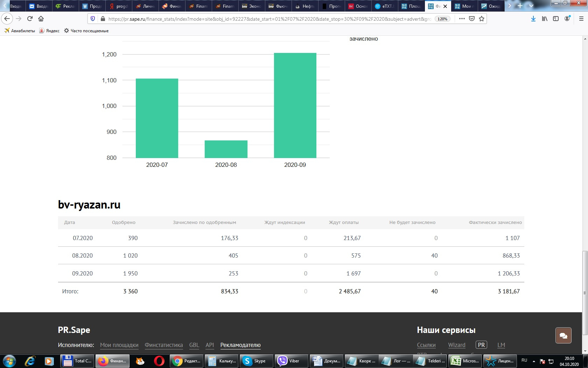Open media player from the taskbar
Image resolution: width=588 pixels, height=368 pixels.
click(49, 361)
